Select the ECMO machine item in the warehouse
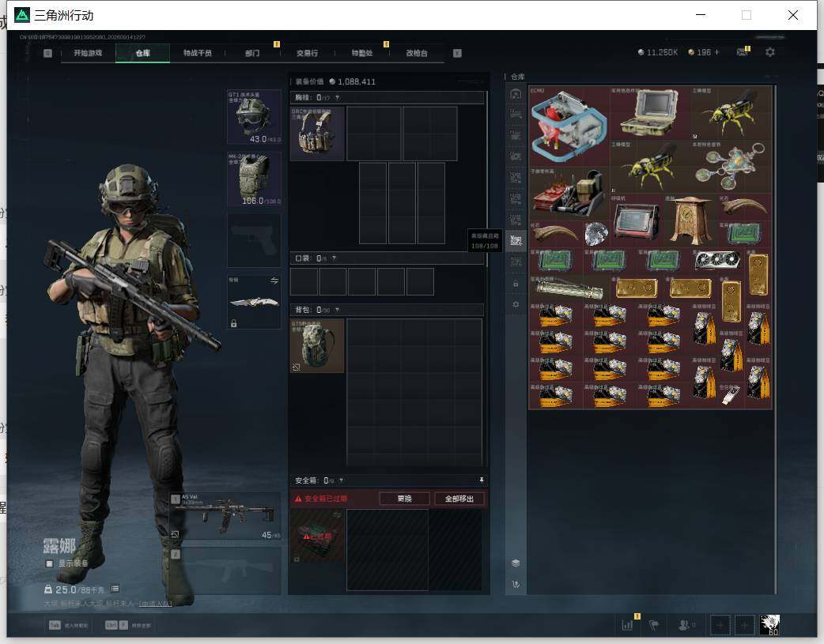Viewport: 824px width, 644px height. 569,126
